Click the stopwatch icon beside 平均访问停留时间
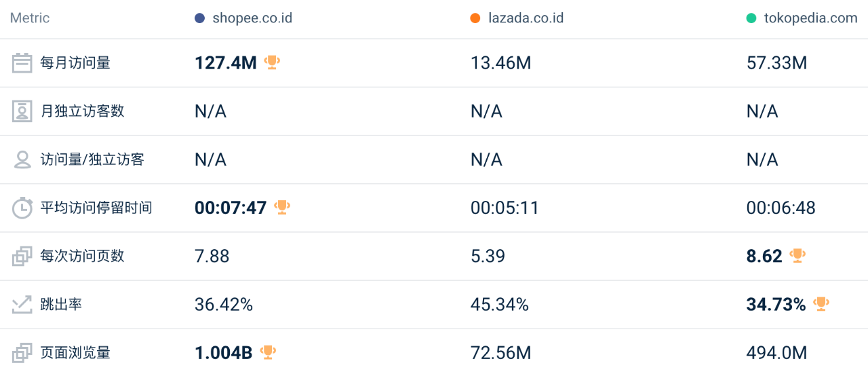 [22, 208]
